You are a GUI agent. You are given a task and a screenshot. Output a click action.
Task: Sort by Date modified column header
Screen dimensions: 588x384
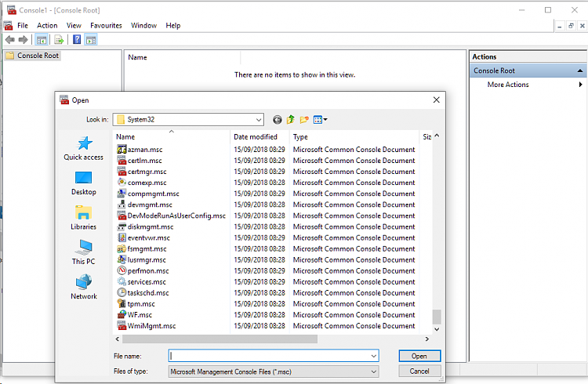coord(256,137)
